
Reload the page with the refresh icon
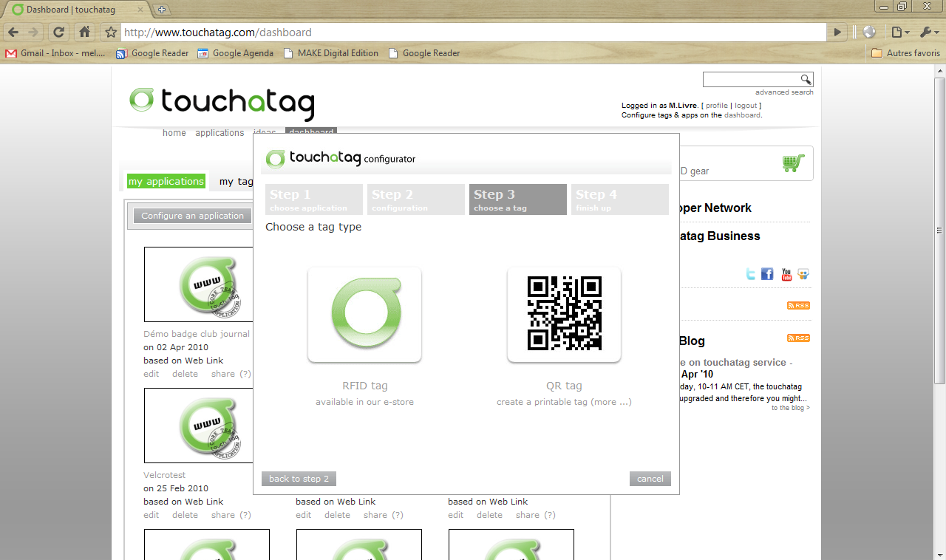[x=59, y=32]
